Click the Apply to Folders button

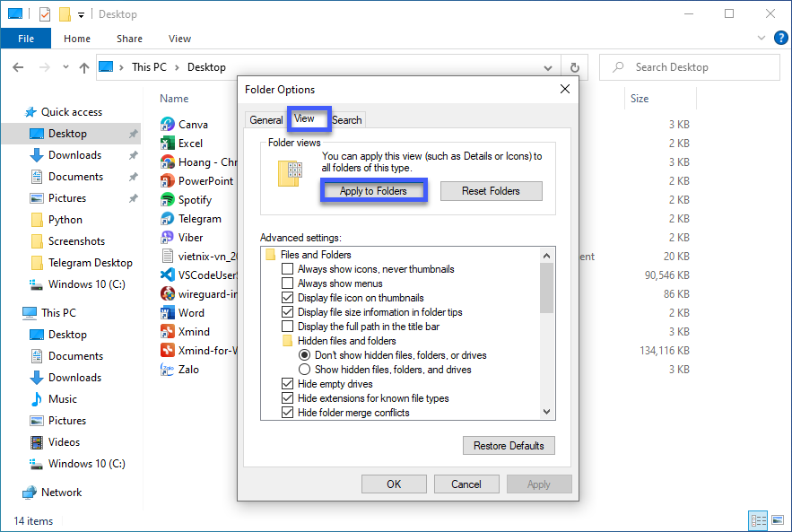coord(374,190)
